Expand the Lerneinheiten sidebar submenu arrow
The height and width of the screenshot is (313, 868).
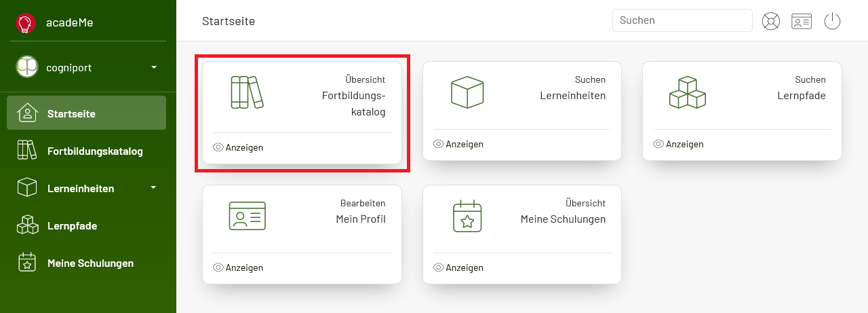(153, 187)
